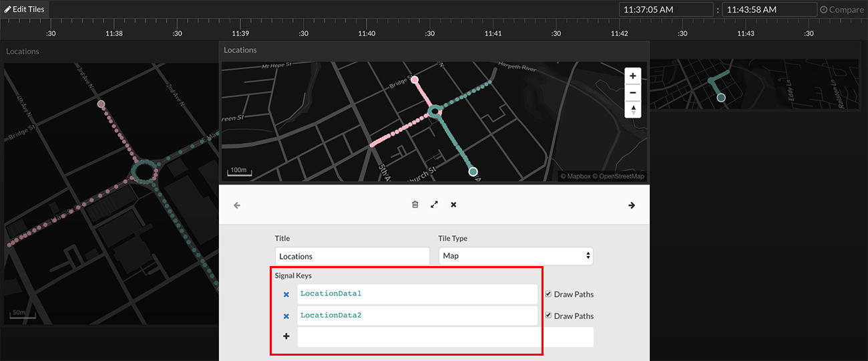Screen dimensions: 868x361
Task: Remove the LocationData2 signal key
Action: (x=286, y=316)
